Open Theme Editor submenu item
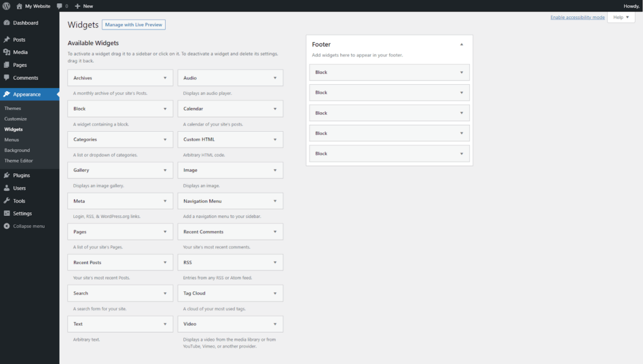 point(18,161)
